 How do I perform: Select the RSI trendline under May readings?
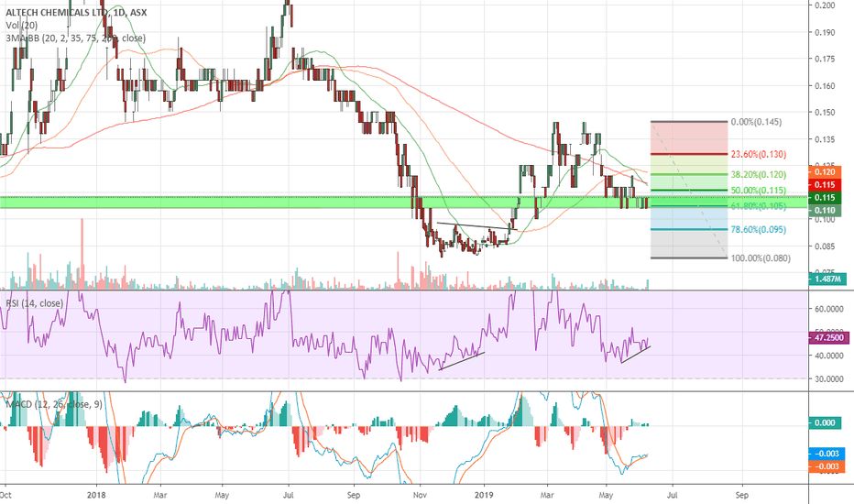[x=636, y=355]
